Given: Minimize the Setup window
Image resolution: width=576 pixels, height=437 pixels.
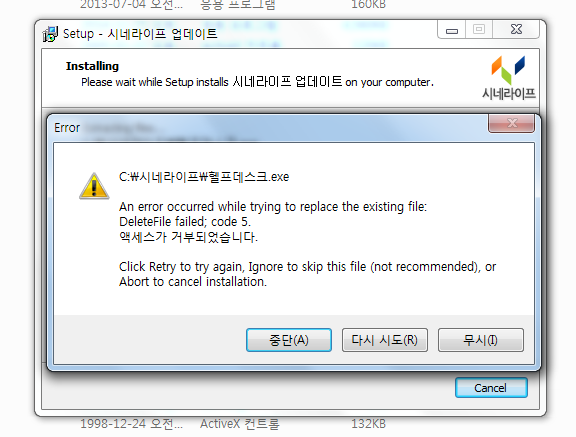Looking at the screenshot, I should (x=451, y=29).
